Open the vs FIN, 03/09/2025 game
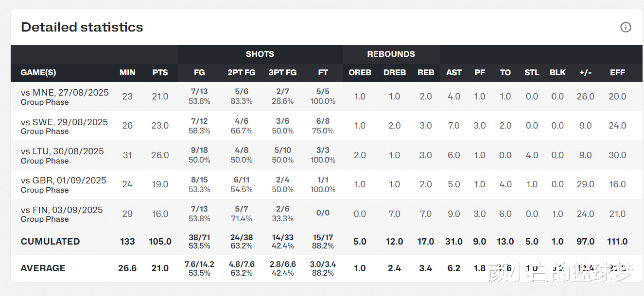Viewport: 644px width, 296px height. click(x=62, y=210)
